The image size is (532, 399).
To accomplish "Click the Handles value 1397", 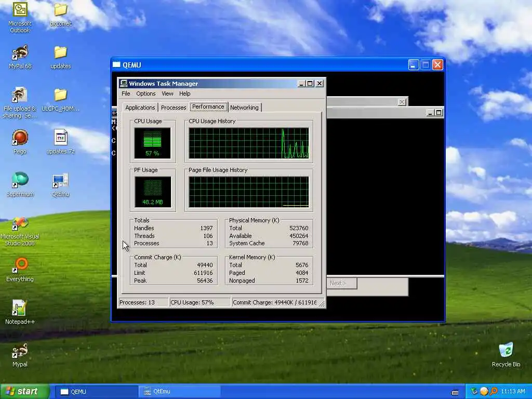I will pyautogui.click(x=206, y=229).
